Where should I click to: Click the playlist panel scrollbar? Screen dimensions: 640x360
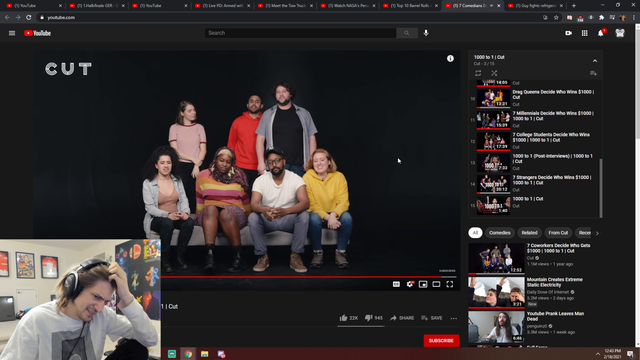(x=601, y=188)
